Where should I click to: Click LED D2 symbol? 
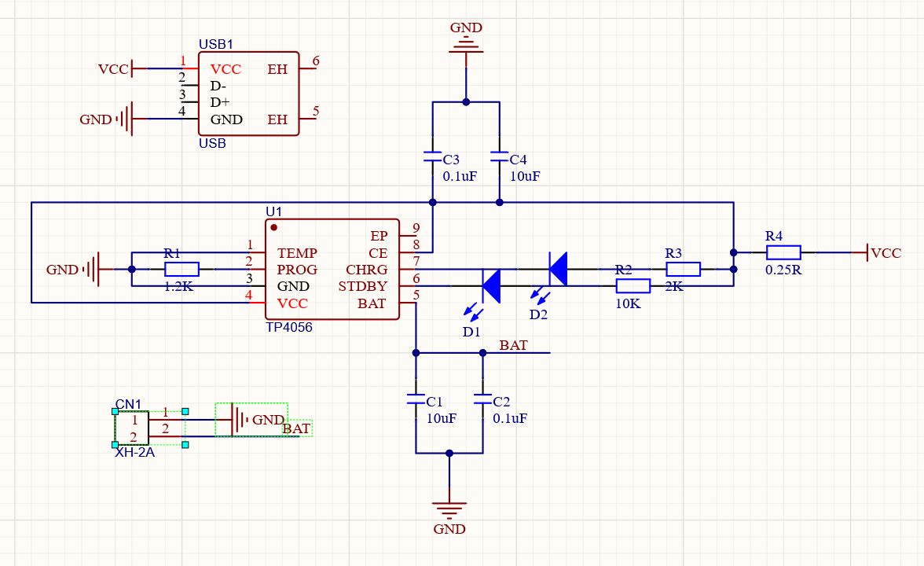tap(558, 267)
